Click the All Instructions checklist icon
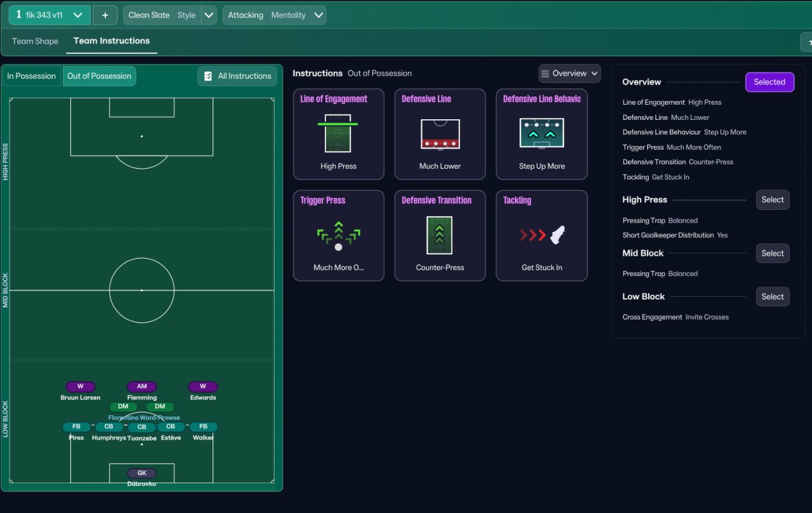 [208, 76]
